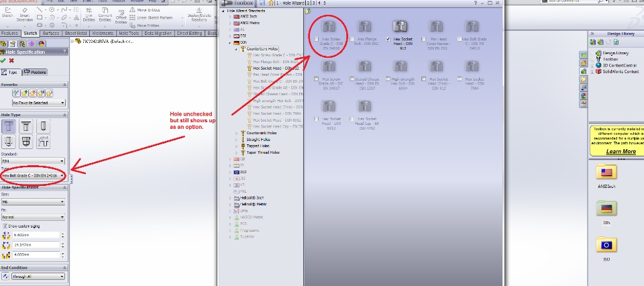Check the Hex Flange Bolt - DIN 6921 checkbox
Screen dimensions: 644x286
[352, 39]
